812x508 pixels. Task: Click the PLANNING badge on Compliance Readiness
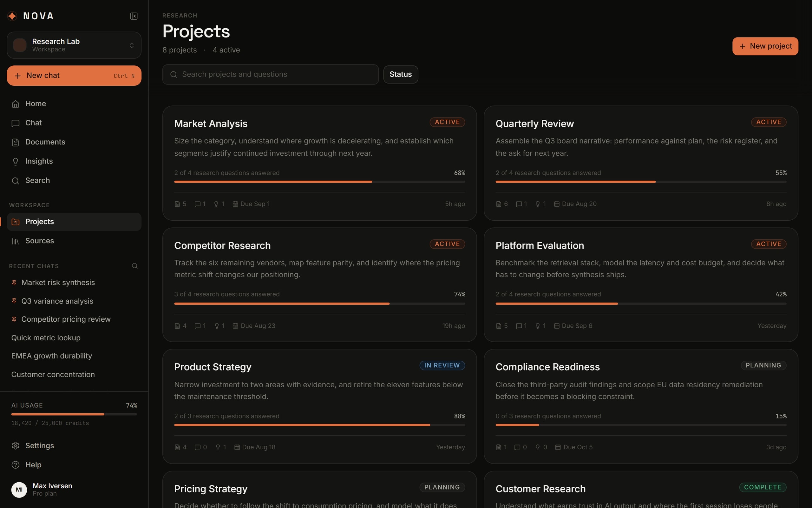pos(763,365)
